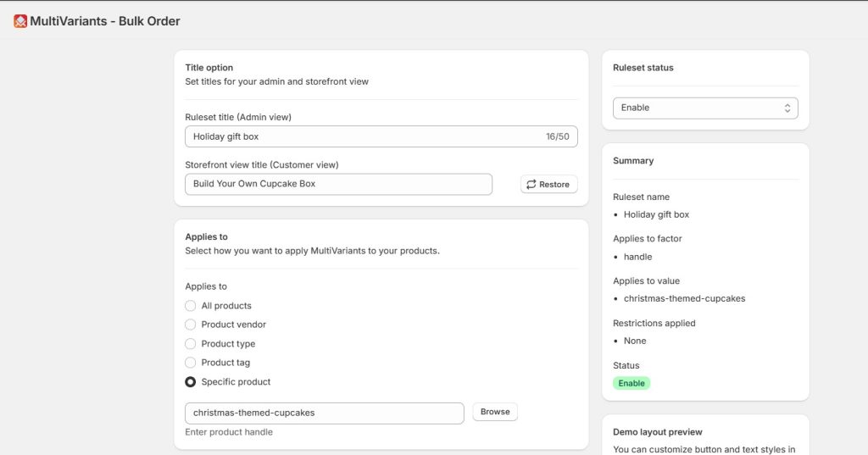Select the Product tag radio option

pos(191,363)
